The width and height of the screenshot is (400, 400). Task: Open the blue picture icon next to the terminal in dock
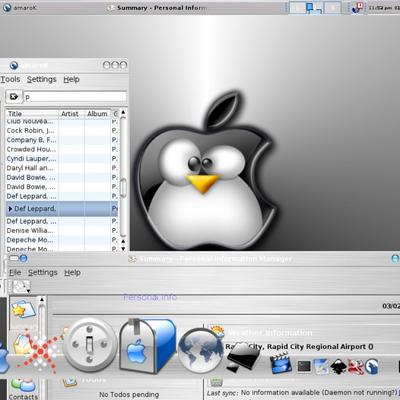(321, 366)
